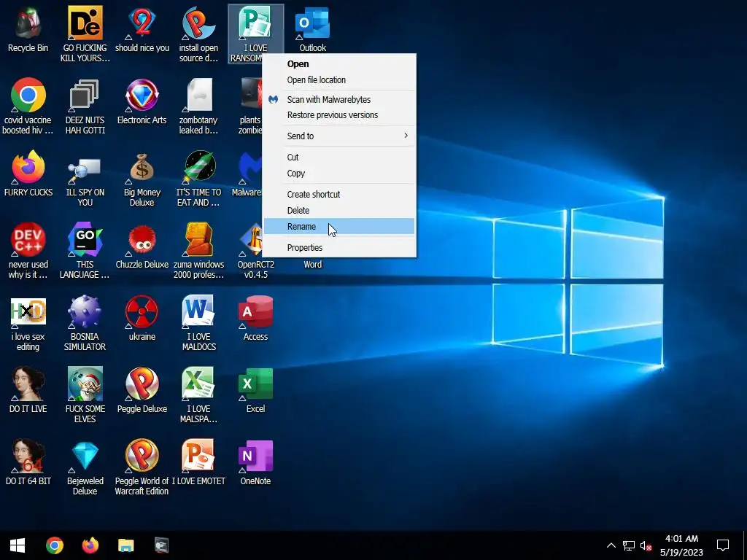Image resolution: width=747 pixels, height=560 pixels.
Task: Open the network status tray icon
Action: (x=629, y=545)
